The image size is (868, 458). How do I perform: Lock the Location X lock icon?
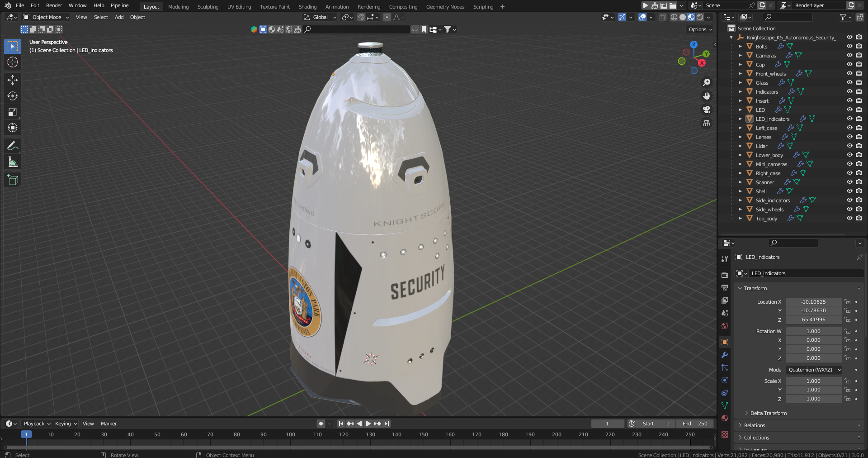847,302
